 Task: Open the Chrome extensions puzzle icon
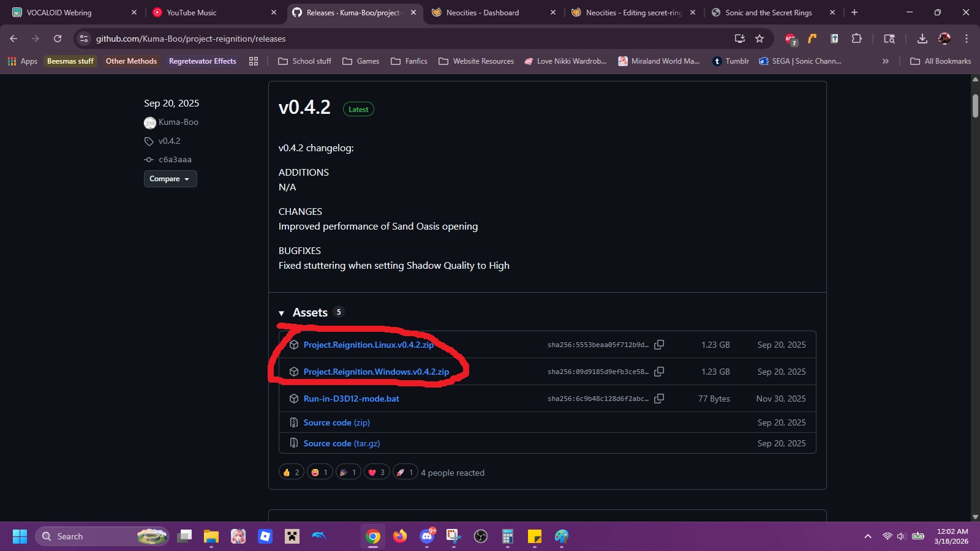click(x=856, y=39)
